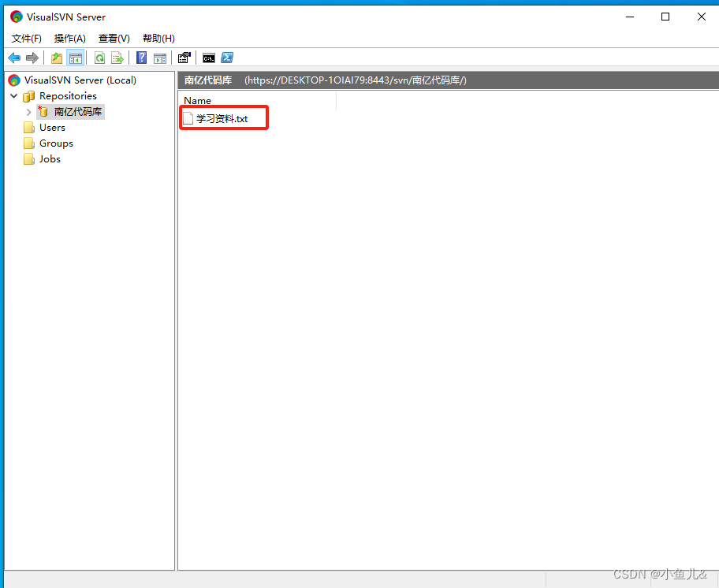Toggle the action pane toolbar icon
Viewport: 719px width, 588px height.
pyautogui.click(x=161, y=58)
